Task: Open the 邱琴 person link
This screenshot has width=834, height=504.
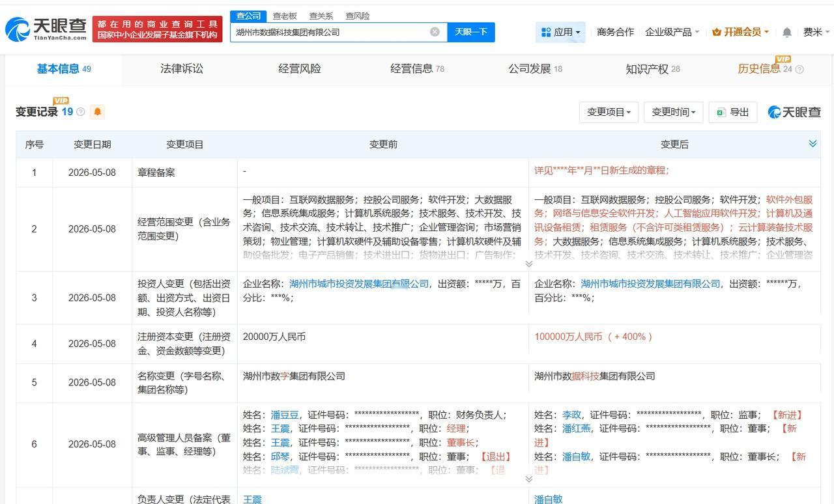Action: [x=280, y=456]
